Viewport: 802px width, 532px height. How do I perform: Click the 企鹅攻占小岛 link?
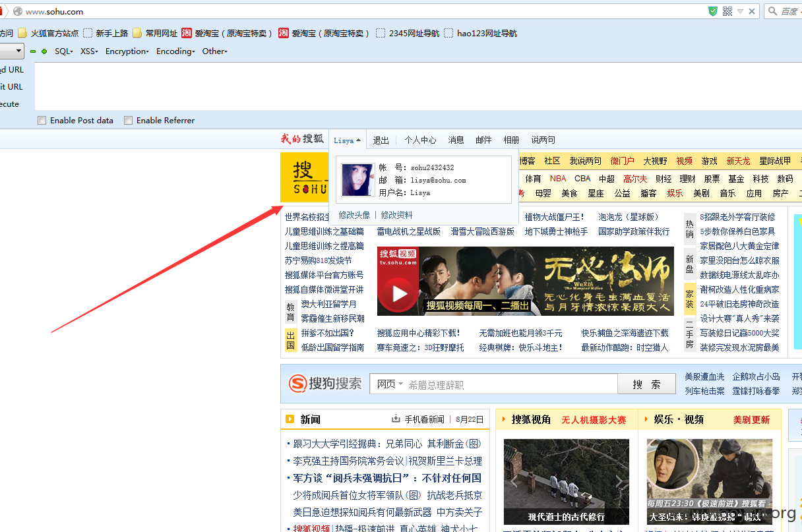tap(756, 376)
